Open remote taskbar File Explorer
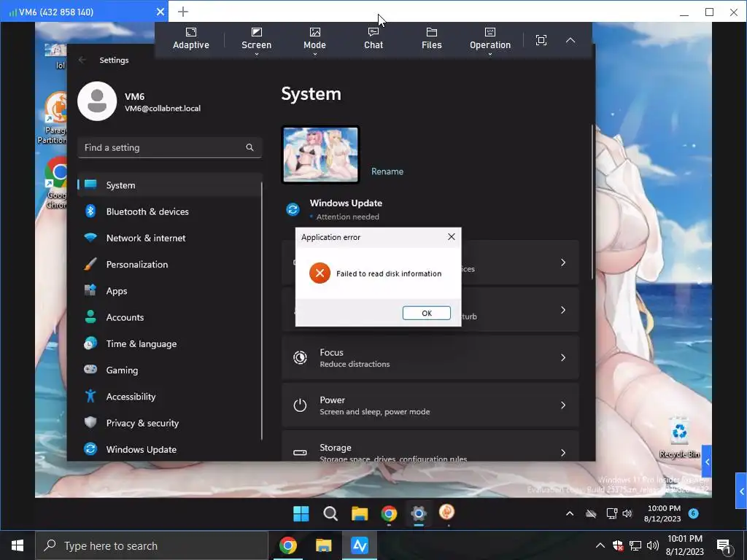747x560 pixels. [x=360, y=514]
